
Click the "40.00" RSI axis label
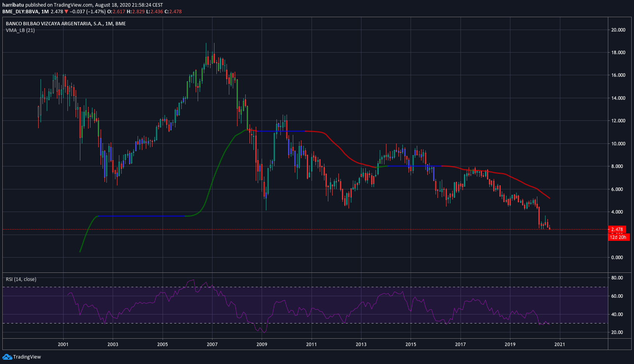pyautogui.click(x=617, y=315)
